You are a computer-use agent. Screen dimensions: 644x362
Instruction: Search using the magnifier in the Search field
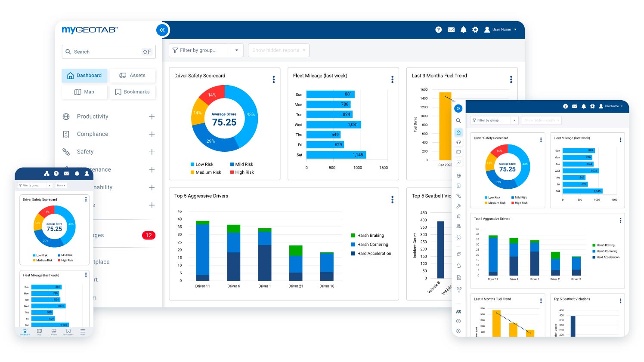point(68,52)
